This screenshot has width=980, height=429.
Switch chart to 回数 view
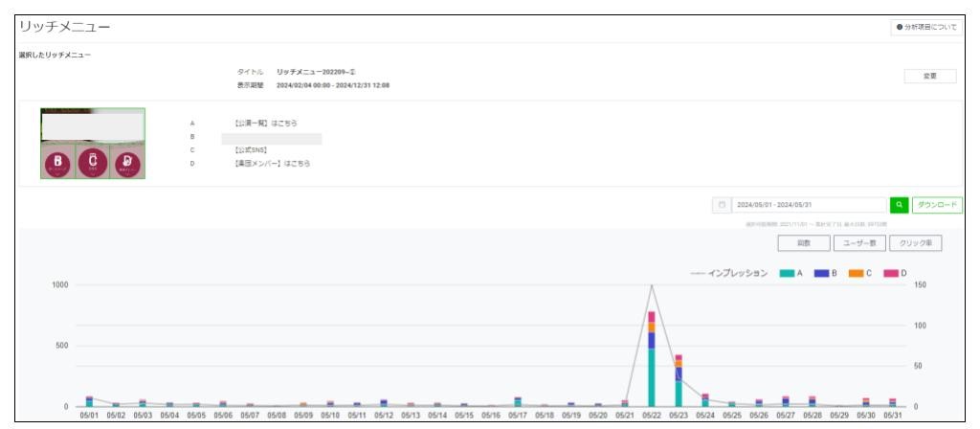tap(804, 243)
